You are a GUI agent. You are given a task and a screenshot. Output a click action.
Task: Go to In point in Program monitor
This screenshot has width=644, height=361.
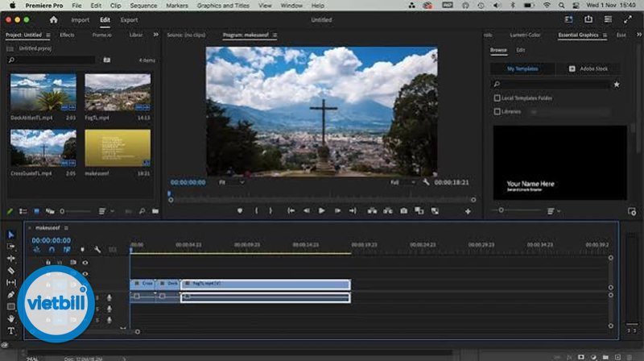[x=291, y=211]
